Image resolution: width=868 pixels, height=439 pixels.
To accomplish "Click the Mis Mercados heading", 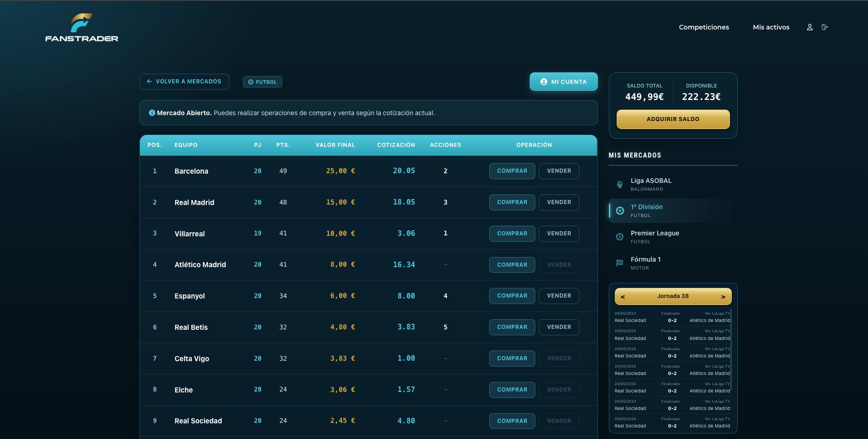I will pos(635,155).
